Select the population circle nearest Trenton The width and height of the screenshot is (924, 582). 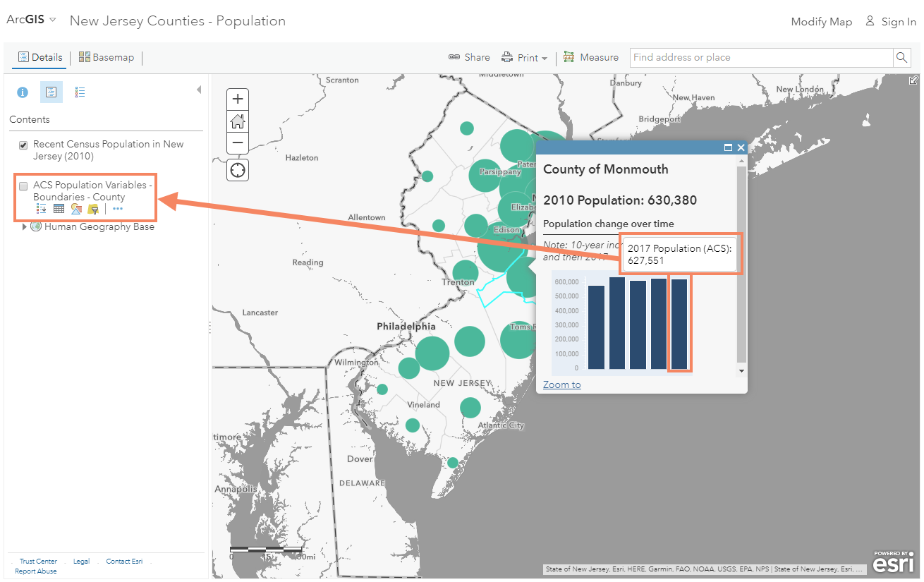(466, 272)
